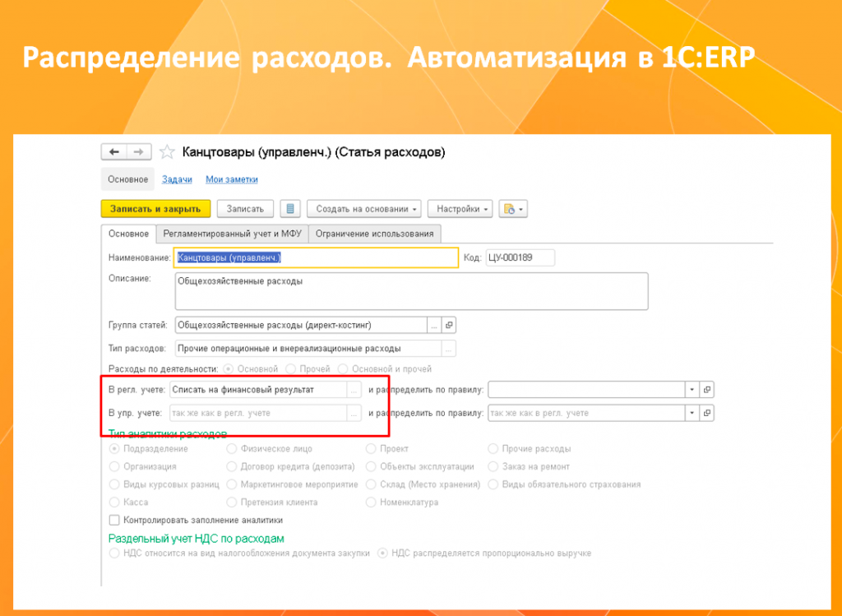
Task: Select Проект analytics type
Action: [x=371, y=448]
